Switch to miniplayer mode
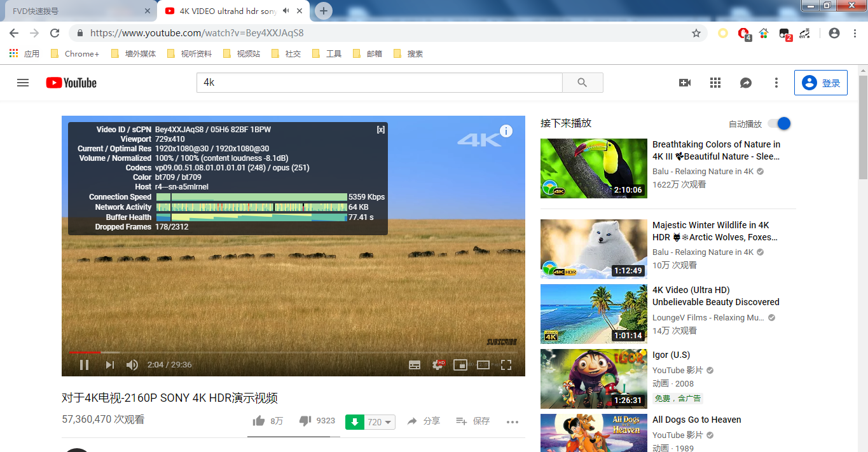Image resolution: width=868 pixels, height=452 pixels. [x=460, y=365]
